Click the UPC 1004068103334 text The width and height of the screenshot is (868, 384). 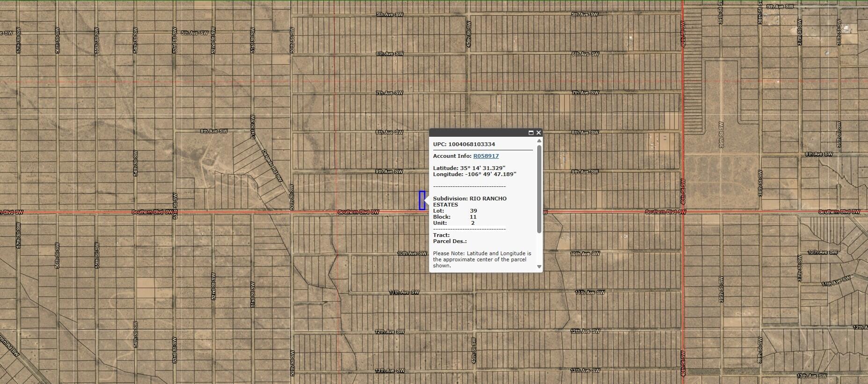coord(464,144)
